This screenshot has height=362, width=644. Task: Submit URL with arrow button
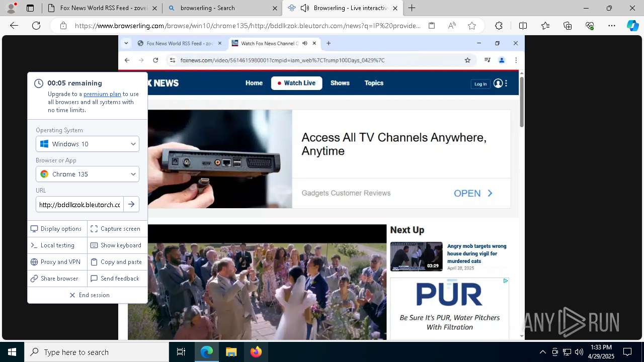pos(131,205)
